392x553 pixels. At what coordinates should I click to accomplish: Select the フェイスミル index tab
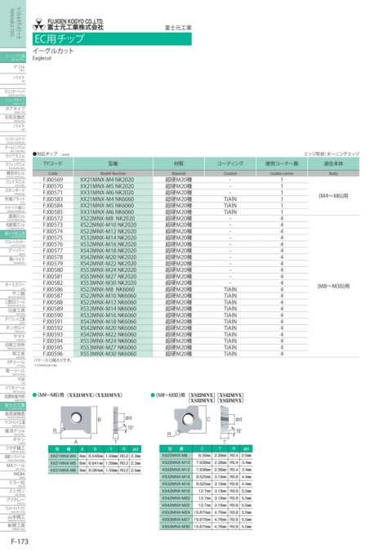tap(15, 182)
